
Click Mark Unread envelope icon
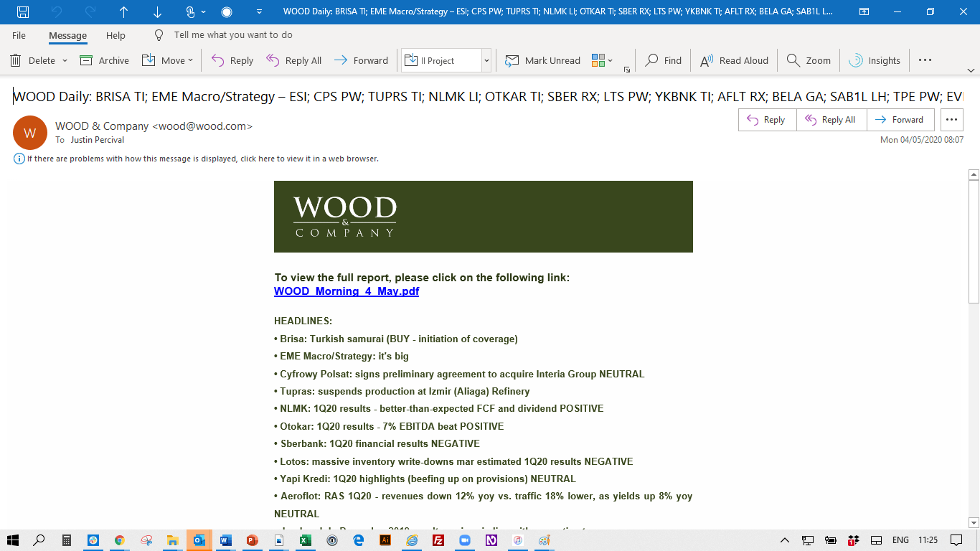coord(512,60)
